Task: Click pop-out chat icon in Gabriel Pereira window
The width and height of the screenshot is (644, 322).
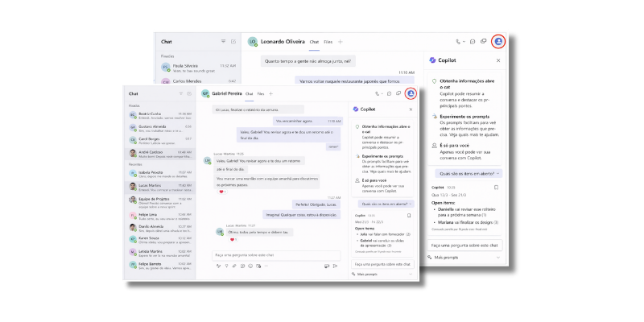Action: tap(398, 93)
